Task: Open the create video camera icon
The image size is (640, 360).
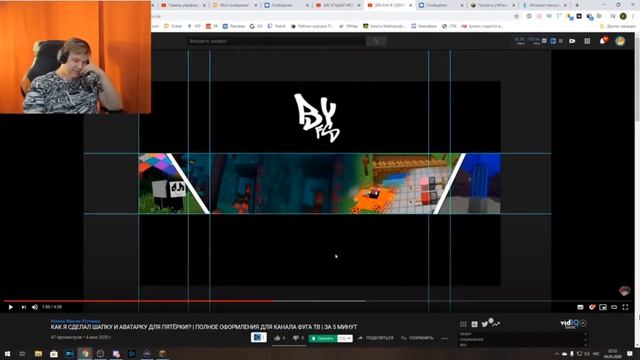Action: (x=572, y=41)
